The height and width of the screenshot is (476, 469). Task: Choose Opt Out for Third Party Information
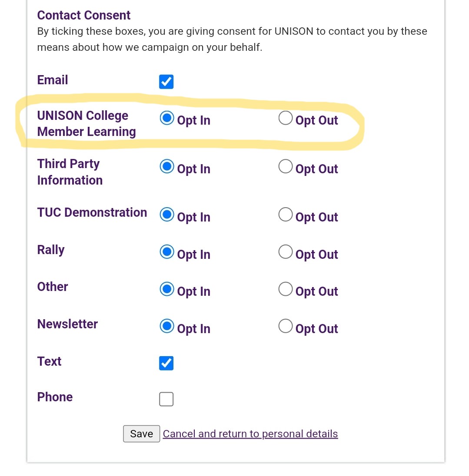[285, 166]
